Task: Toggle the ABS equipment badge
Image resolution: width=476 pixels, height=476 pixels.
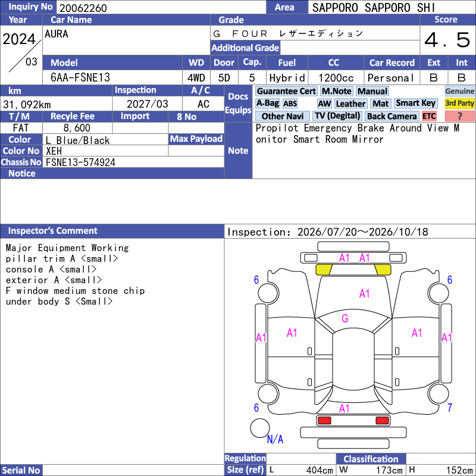Action: point(290,104)
